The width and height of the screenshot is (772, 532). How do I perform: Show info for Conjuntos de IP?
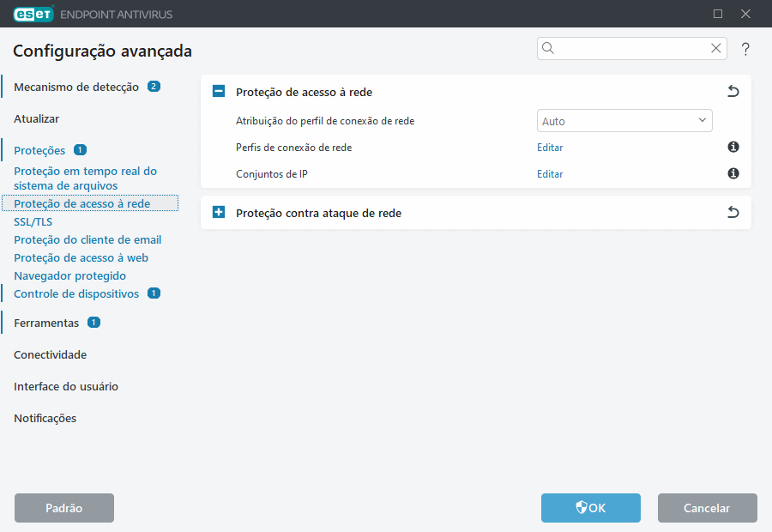point(733,173)
